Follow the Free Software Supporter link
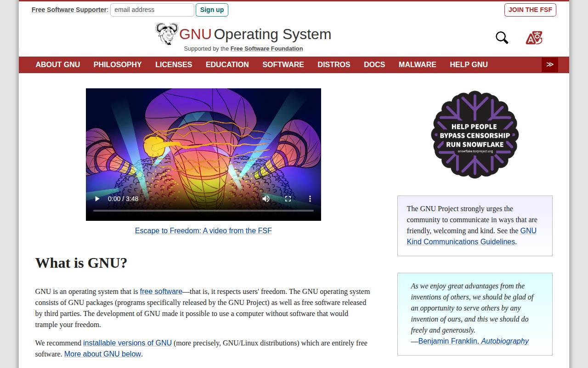Screen dimensions: 588x368 click(69, 10)
